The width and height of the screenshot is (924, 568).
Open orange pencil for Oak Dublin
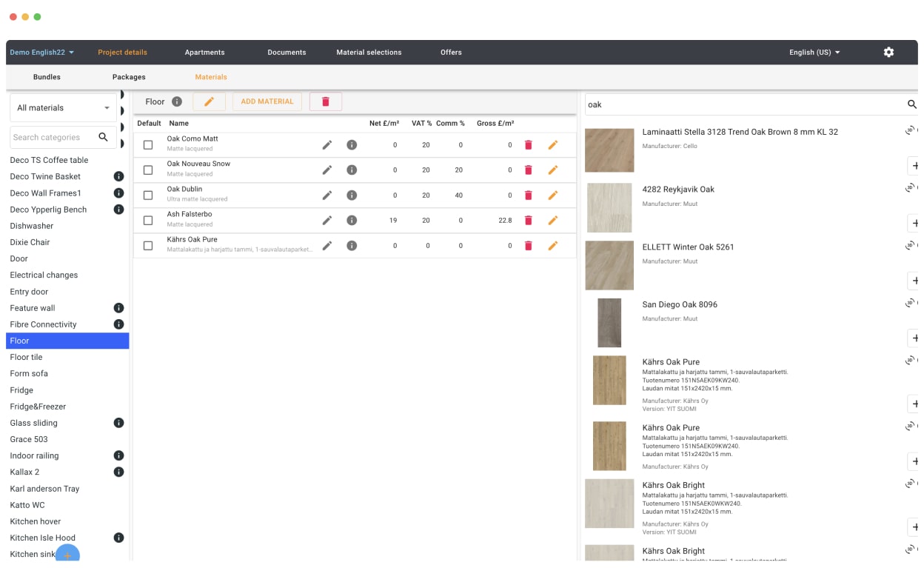click(552, 196)
